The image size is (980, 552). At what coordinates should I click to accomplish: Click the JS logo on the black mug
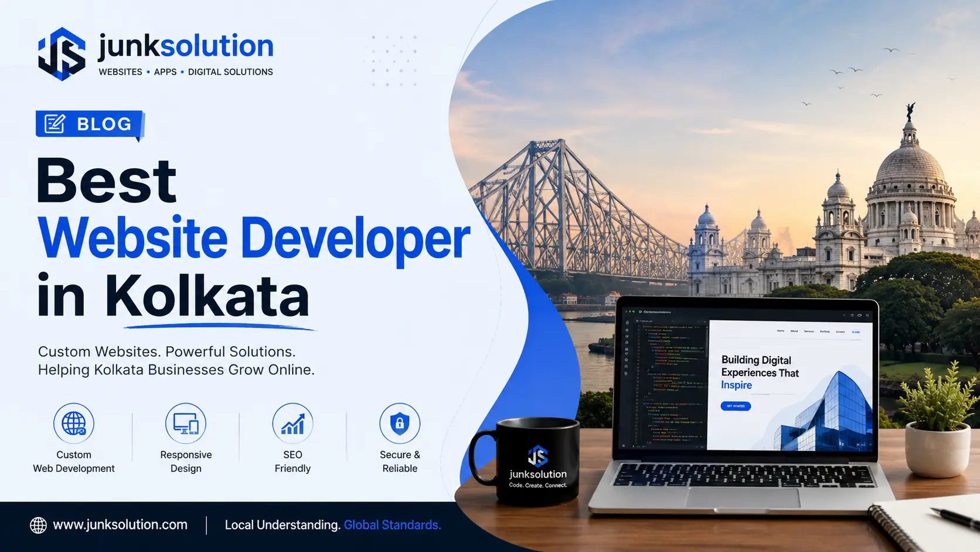coord(537,456)
